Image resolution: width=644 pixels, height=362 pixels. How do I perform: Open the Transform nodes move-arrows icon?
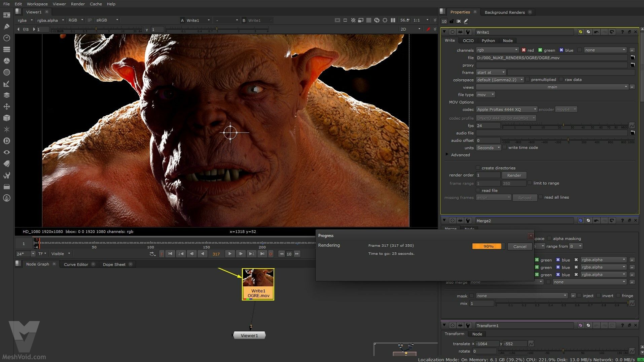tap(6, 107)
